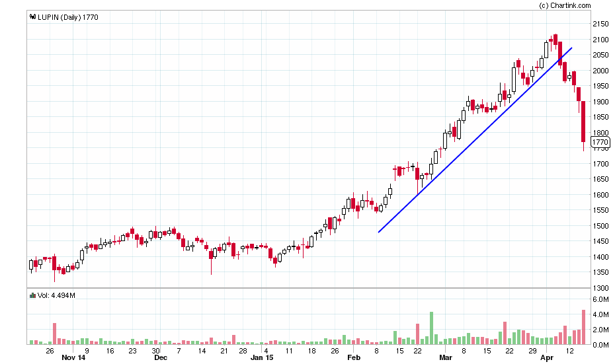Image resolution: width=615 pixels, height=364 pixels.
Task: Select the 1700 price axis label
Action: click(600, 164)
